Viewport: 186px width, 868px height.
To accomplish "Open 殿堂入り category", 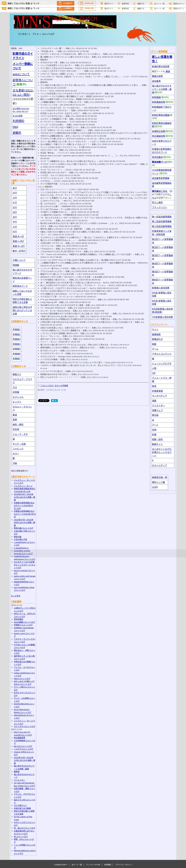I will point(17,374).
